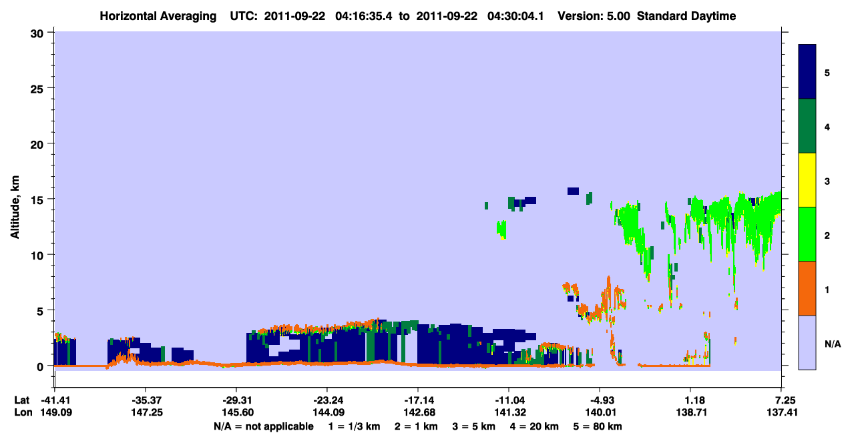Click the 'Lon' row label
Screen dimensions: 868x445
pos(22,413)
